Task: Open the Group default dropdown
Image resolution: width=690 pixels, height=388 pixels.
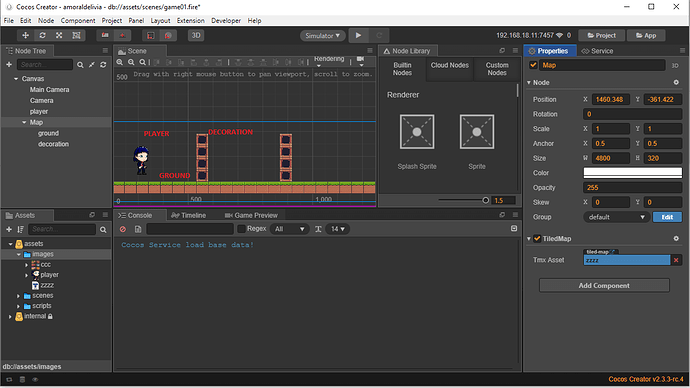Action: (x=616, y=217)
